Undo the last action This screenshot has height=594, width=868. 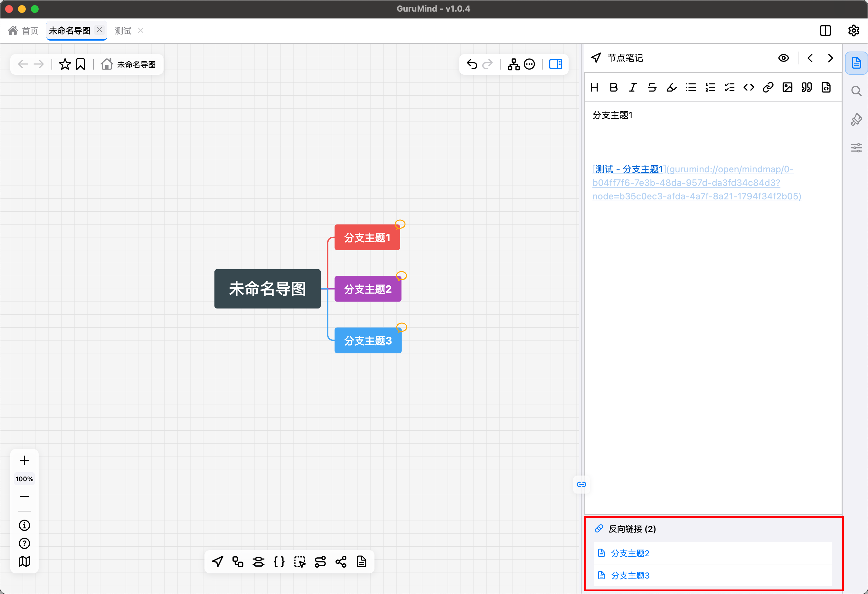click(472, 64)
